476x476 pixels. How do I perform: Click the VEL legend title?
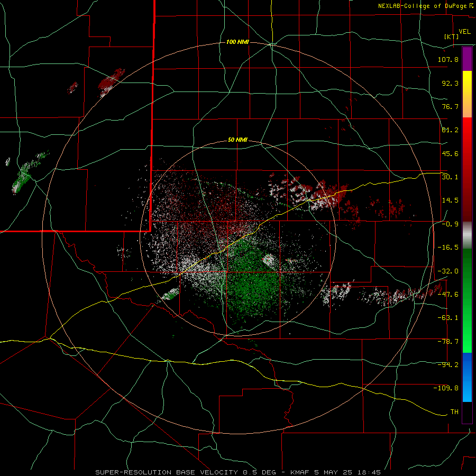pyautogui.click(x=464, y=31)
